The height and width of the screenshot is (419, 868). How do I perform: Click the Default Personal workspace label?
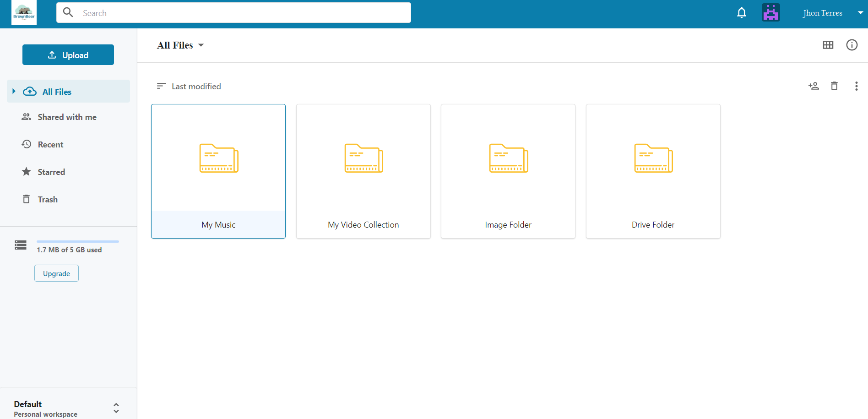[45, 408]
